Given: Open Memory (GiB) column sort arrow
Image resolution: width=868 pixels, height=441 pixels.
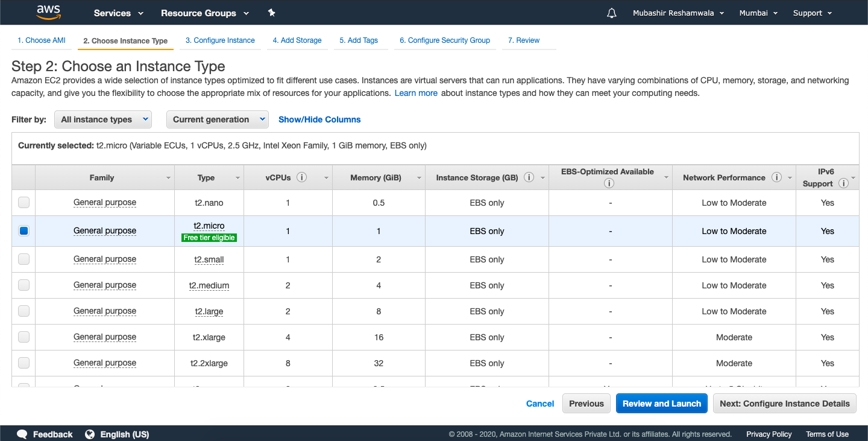Looking at the screenshot, I should coord(419,178).
